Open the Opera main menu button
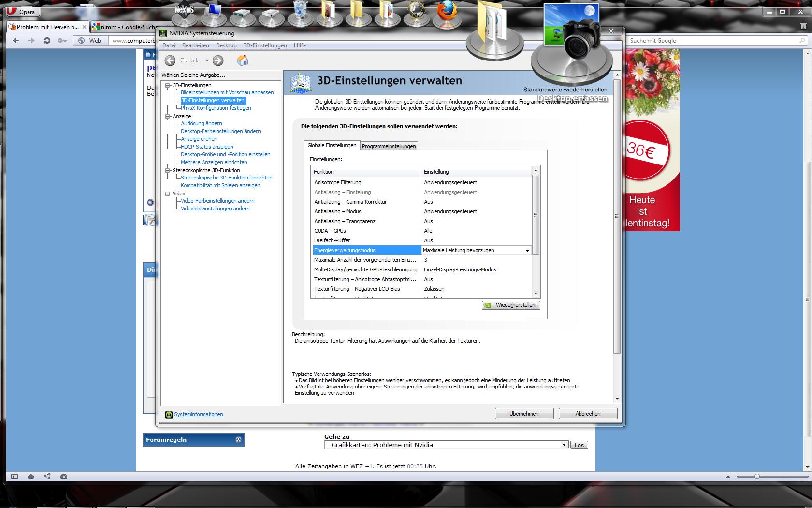Image resolution: width=812 pixels, height=508 pixels. pyautogui.click(x=24, y=12)
